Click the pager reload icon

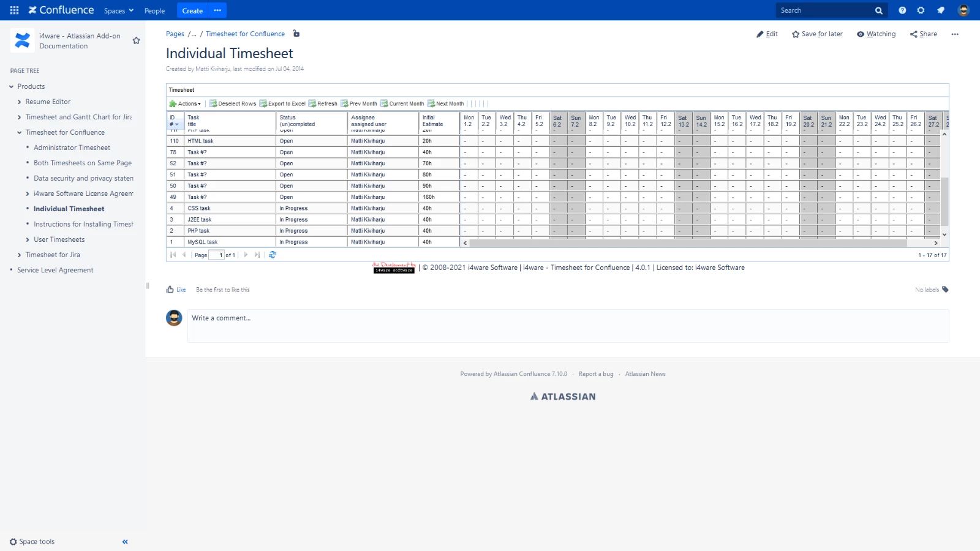[273, 255]
